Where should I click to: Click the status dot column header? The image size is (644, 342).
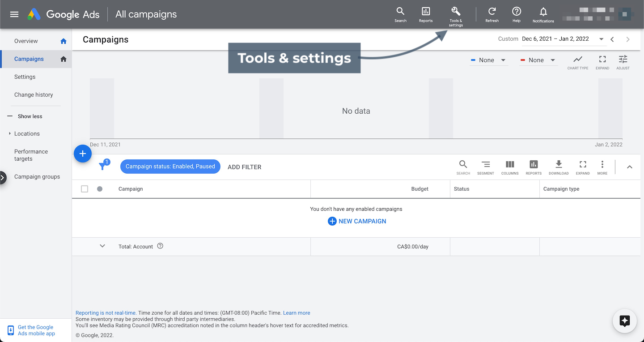point(100,189)
